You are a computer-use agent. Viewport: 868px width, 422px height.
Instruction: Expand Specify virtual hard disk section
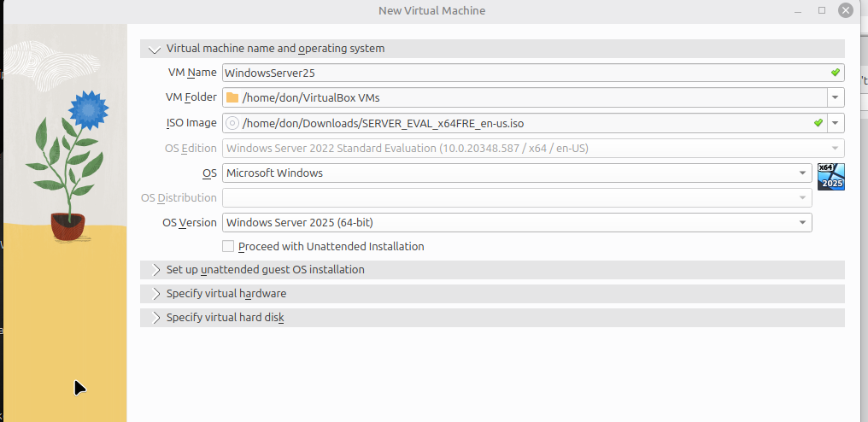coord(492,318)
